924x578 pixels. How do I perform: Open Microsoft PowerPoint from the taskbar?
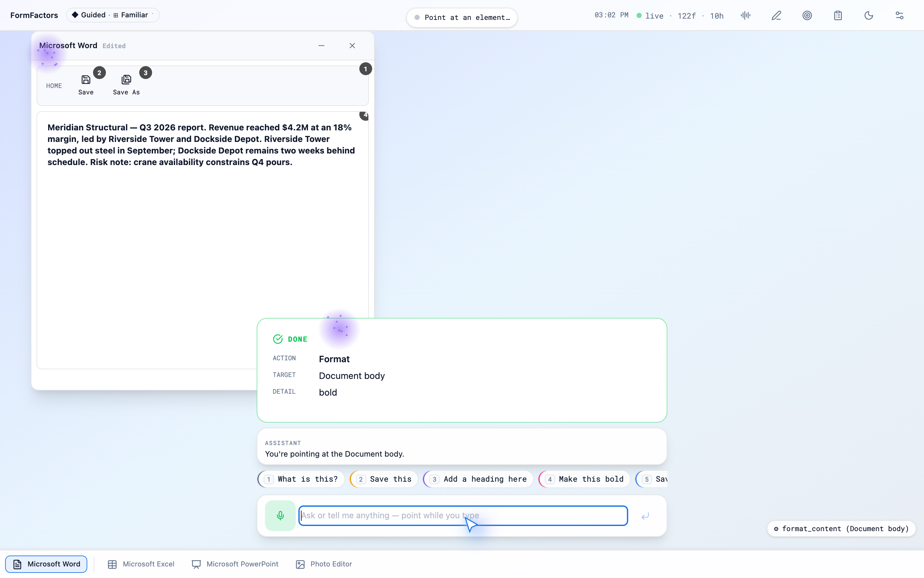[x=235, y=564]
